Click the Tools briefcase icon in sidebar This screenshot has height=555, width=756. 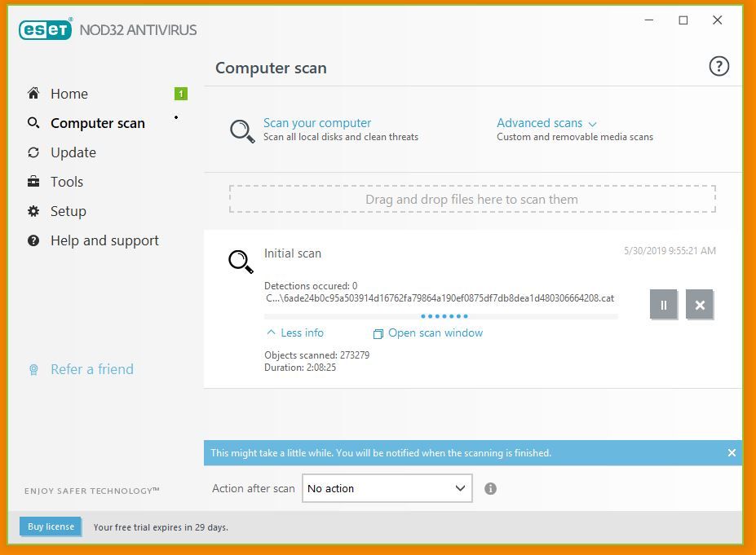33,182
